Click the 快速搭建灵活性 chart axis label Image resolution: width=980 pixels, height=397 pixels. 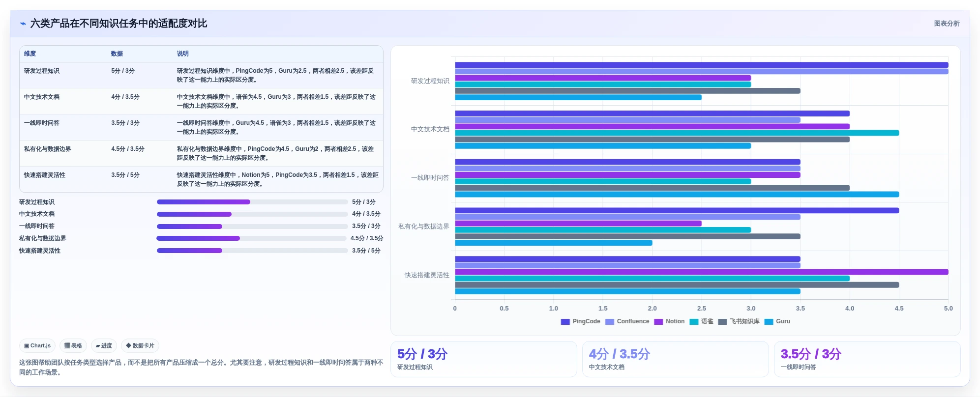point(427,275)
